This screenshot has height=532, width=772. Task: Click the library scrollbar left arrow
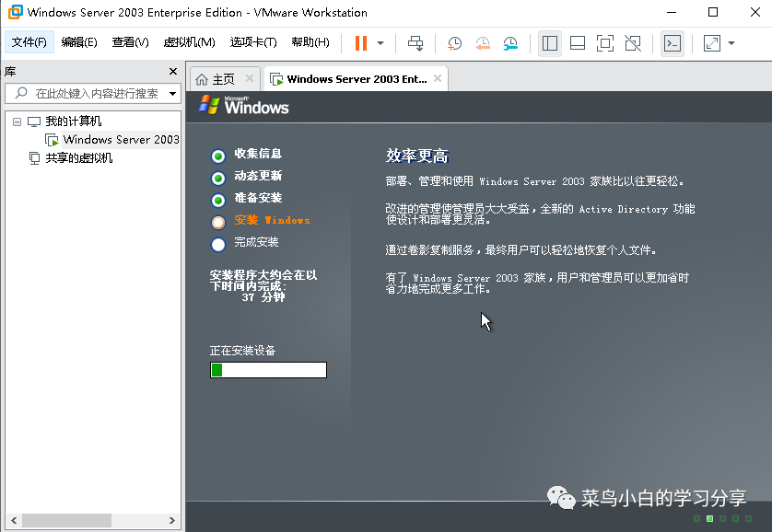pyautogui.click(x=14, y=520)
